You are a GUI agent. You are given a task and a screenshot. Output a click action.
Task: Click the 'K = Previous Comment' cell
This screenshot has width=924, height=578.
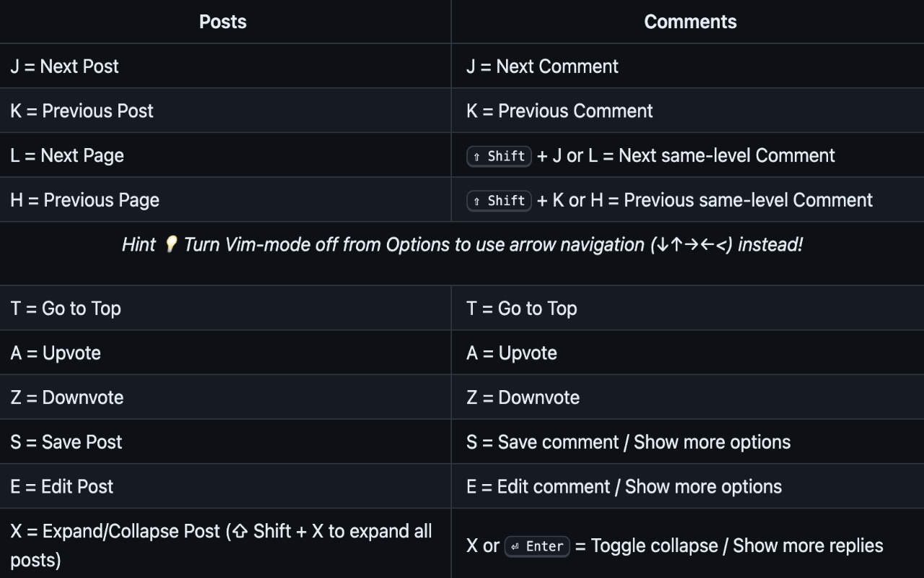559,111
